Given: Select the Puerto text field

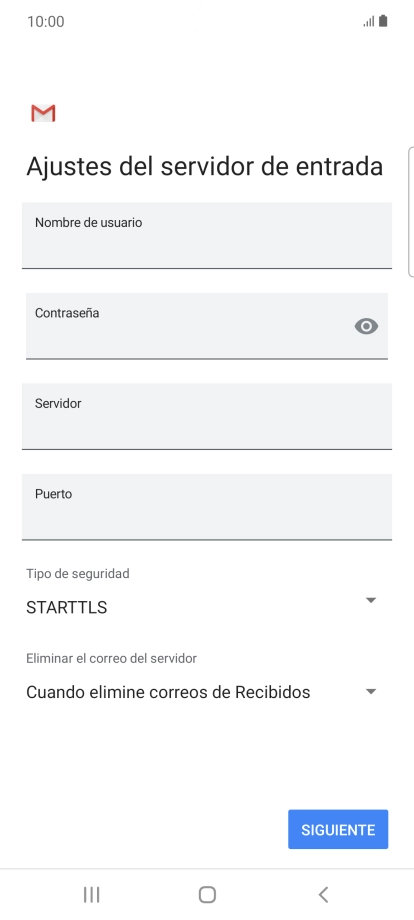Looking at the screenshot, I should 207,506.
